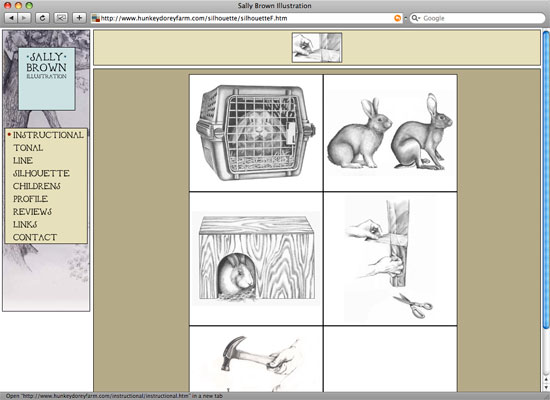The image size is (550, 400).
Task: Go to the Silhouette section
Action: tap(41, 173)
